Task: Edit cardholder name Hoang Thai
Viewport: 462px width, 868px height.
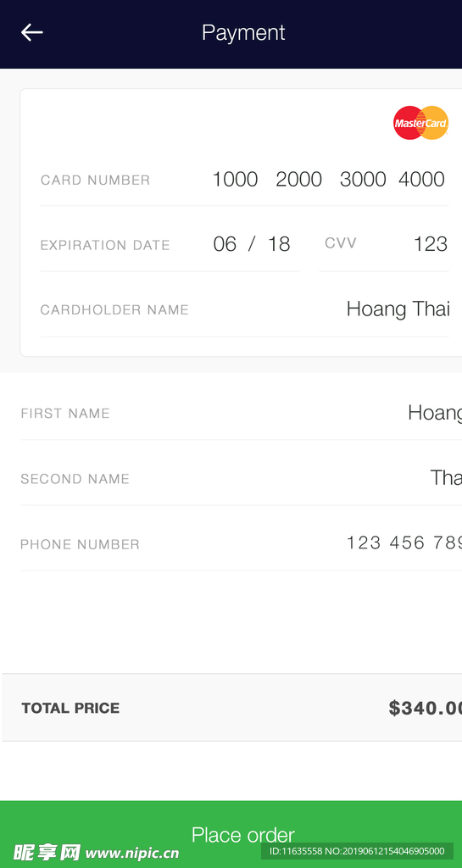Action: 398,309
